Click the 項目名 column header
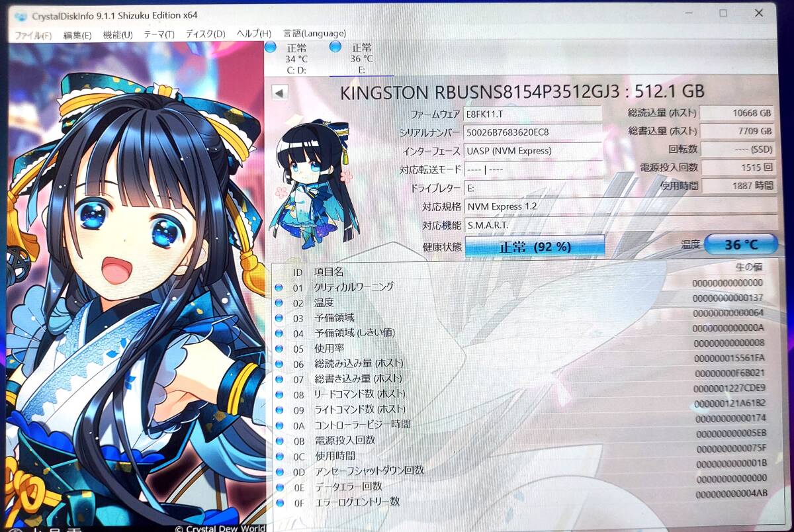 point(328,271)
